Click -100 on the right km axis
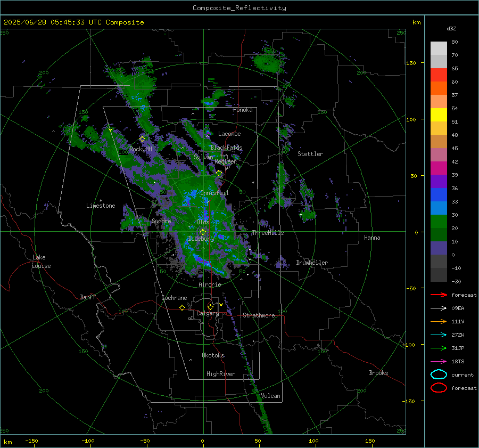The height and width of the screenshot is (448, 479). click(x=408, y=345)
